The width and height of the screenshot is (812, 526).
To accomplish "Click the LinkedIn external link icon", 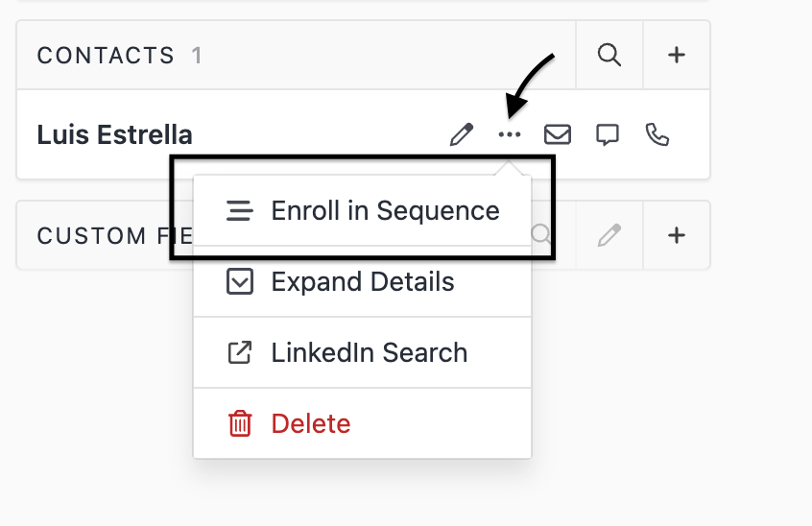I will pyautogui.click(x=239, y=352).
